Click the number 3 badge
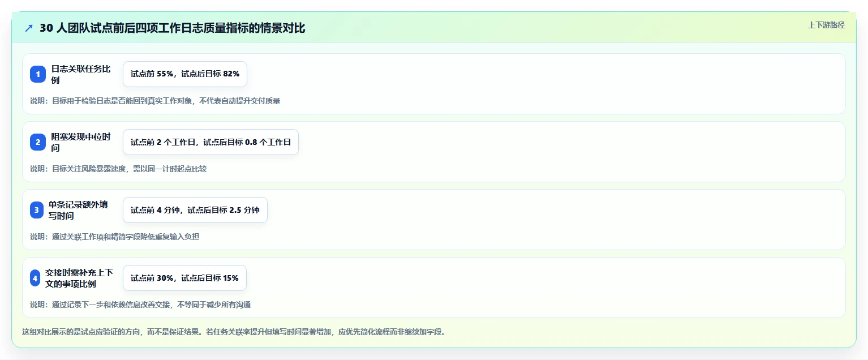This screenshot has height=360, width=868. (x=37, y=210)
